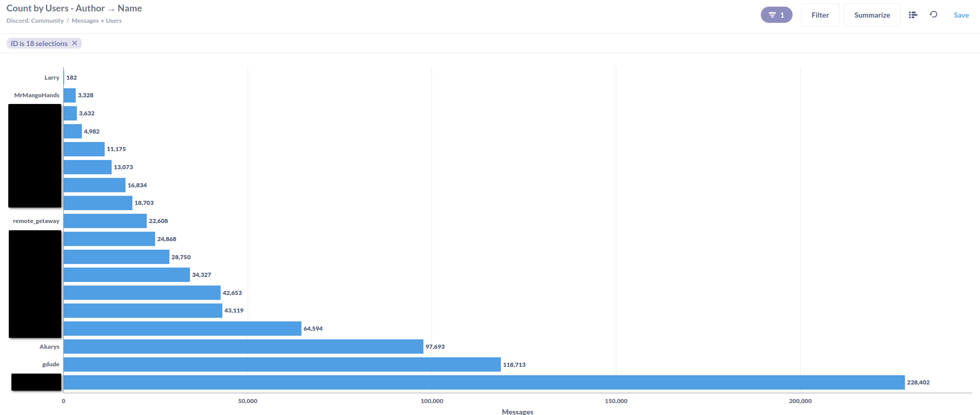Click the Akarys bar showing 97,693
Image resolution: width=980 pixels, height=415 pixels.
pos(243,347)
